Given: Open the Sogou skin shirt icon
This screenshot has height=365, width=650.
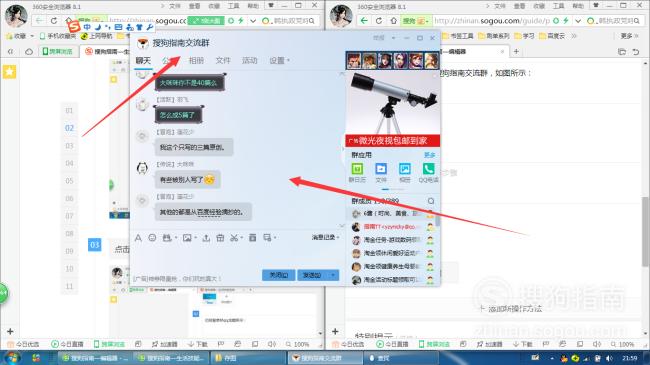Looking at the screenshot, I should [139, 27].
